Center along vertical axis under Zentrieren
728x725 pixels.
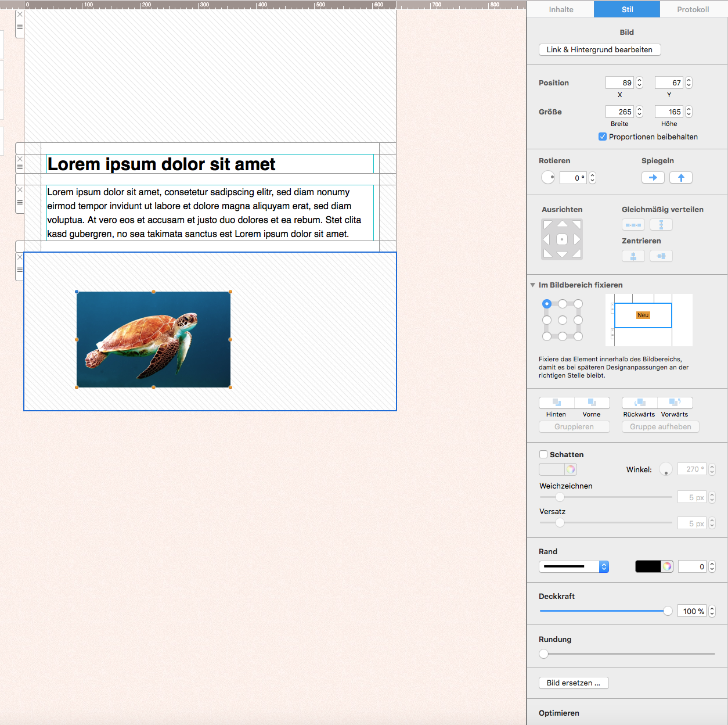(633, 256)
